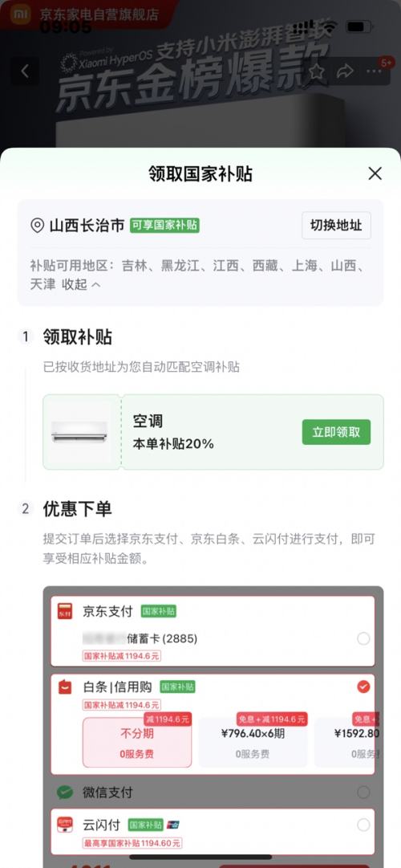Image resolution: width=401 pixels, height=868 pixels.
Task: Tap the 云闪付 payment icon
Action: click(x=65, y=825)
